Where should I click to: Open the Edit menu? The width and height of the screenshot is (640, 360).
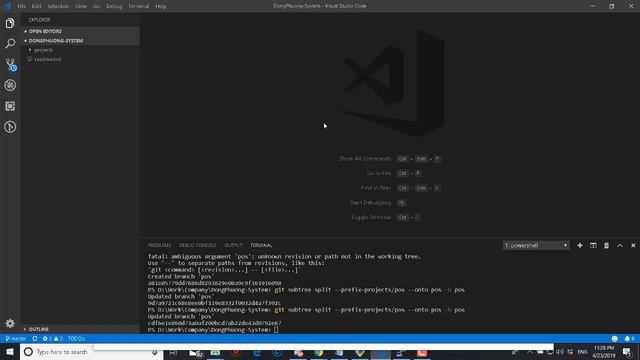click(x=36, y=6)
